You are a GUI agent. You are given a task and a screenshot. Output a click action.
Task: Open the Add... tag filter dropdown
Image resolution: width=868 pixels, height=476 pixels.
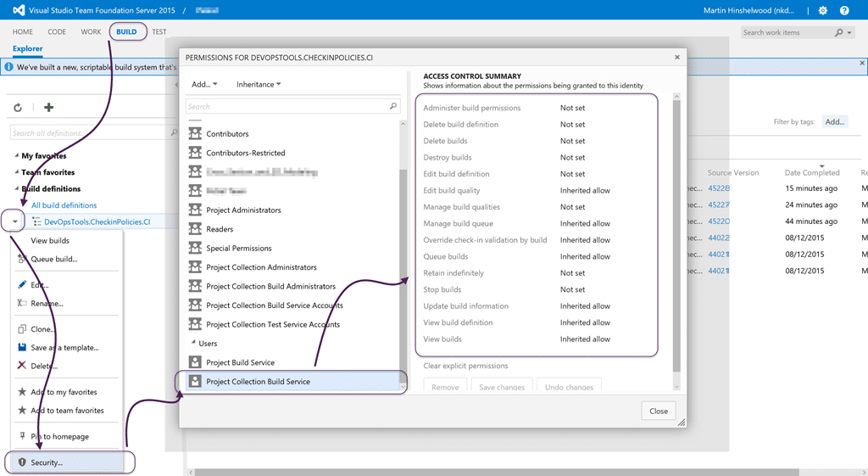click(835, 122)
